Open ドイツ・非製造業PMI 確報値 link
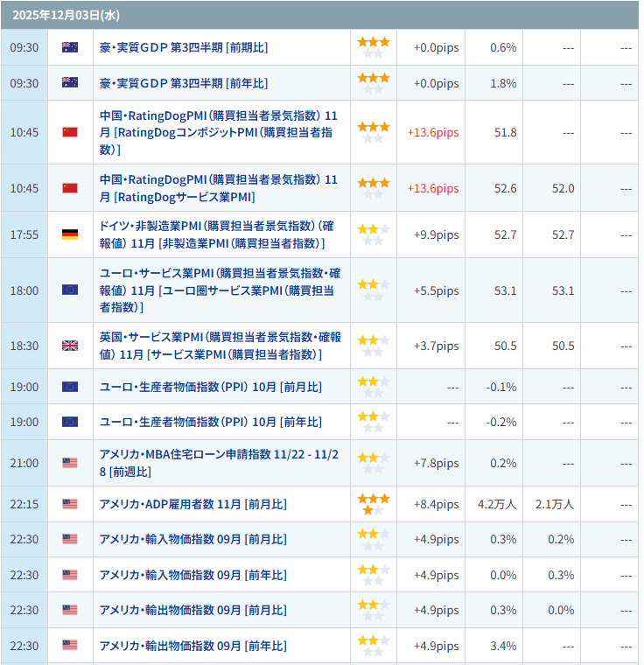Screen dimensions: 644x665 tap(217, 234)
